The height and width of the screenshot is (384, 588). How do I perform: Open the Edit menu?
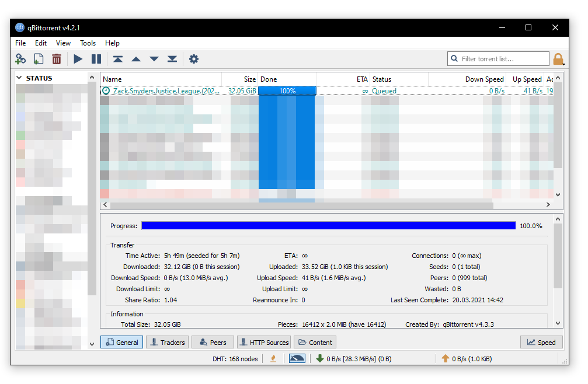tap(41, 43)
